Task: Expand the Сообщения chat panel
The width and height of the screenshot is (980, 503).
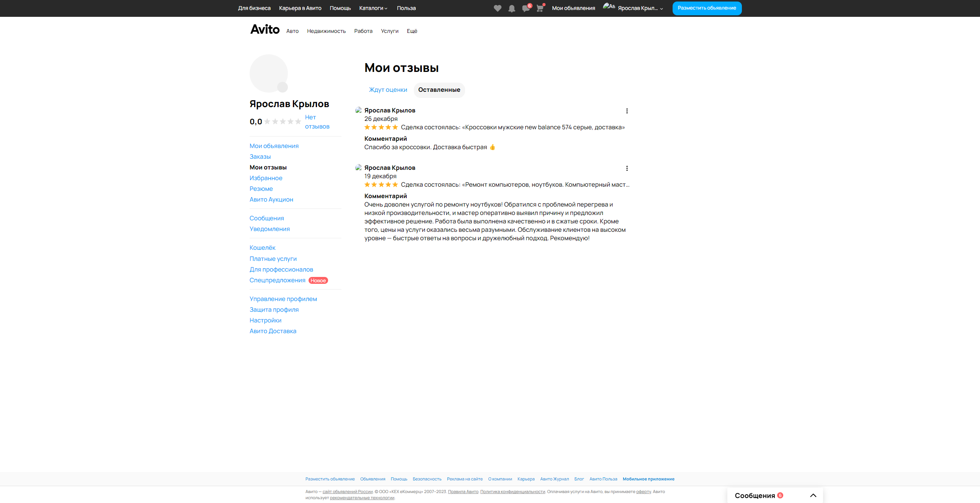Action: tap(813, 495)
